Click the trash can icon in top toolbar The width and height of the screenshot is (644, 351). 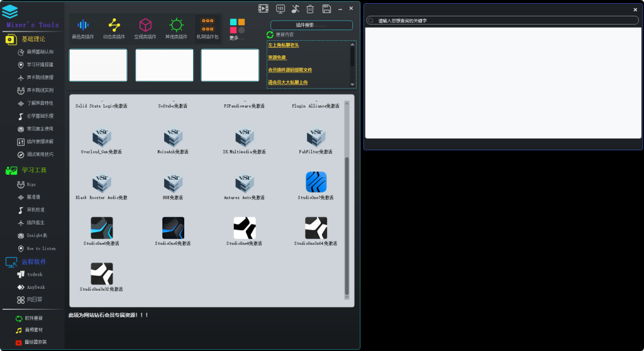(310, 9)
